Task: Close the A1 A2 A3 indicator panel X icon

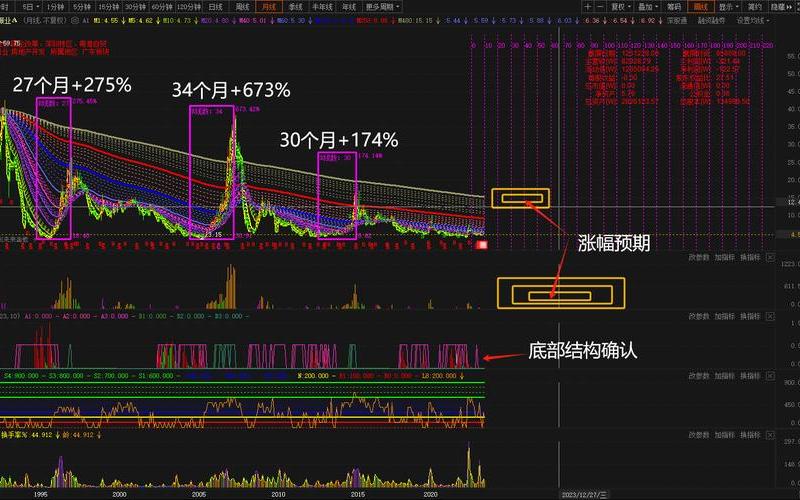Action: (770, 316)
